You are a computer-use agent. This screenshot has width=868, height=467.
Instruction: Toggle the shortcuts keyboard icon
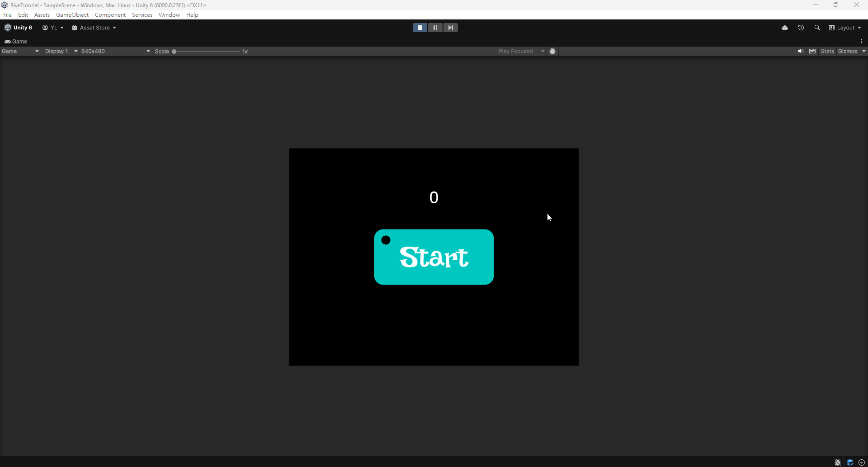(x=812, y=51)
